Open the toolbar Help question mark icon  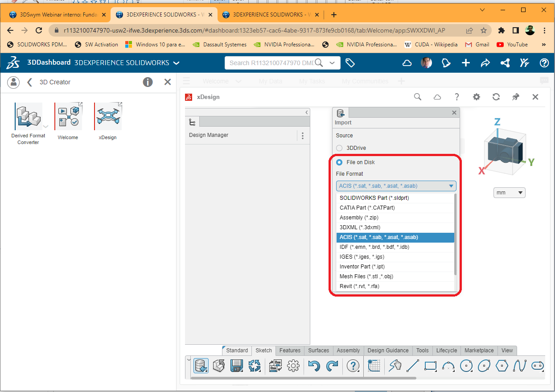click(353, 366)
